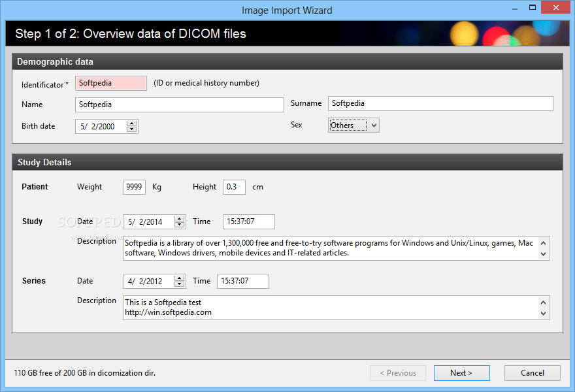The width and height of the screenshot is (575, 392).
Task: Click the Series description text area
Action: point(337,308)
